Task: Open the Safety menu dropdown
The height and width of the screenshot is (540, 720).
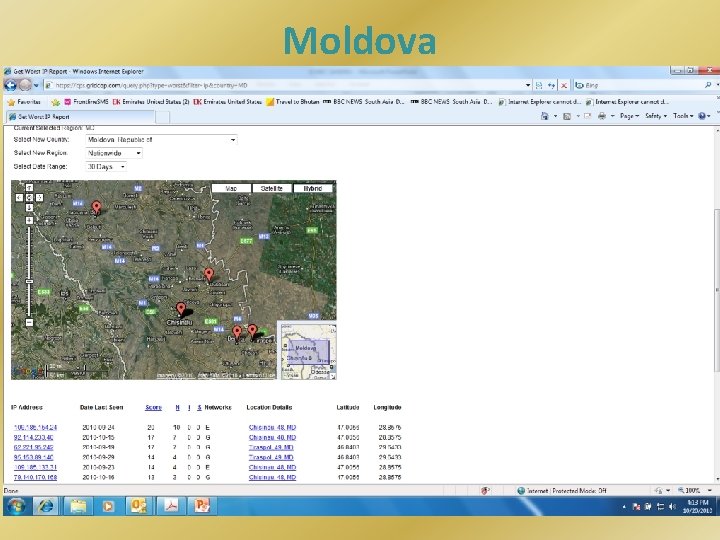Action: point(656,116)
